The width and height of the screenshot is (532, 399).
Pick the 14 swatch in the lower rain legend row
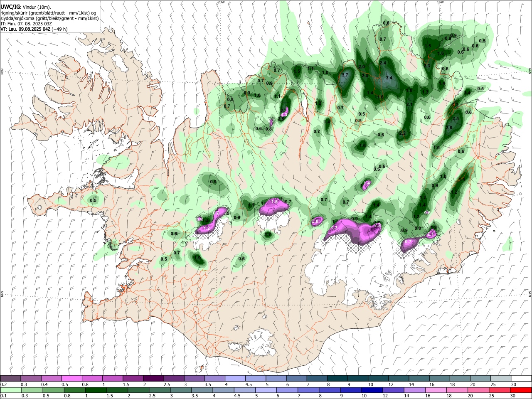(415, 390)
